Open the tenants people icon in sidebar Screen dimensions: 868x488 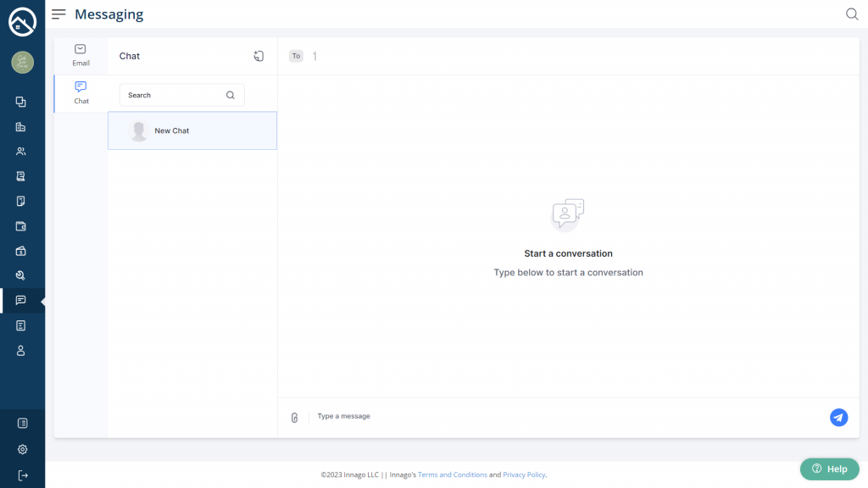point(21,152)
